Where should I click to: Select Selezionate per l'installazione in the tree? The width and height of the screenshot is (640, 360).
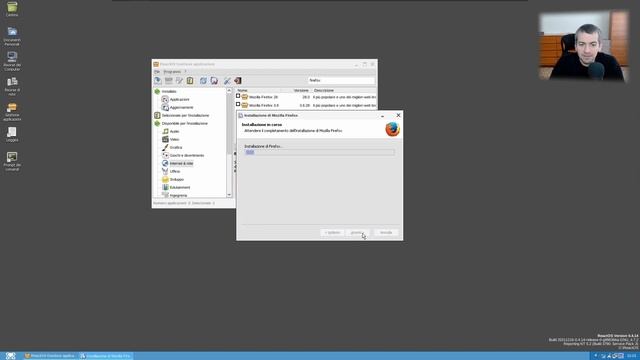185,116
